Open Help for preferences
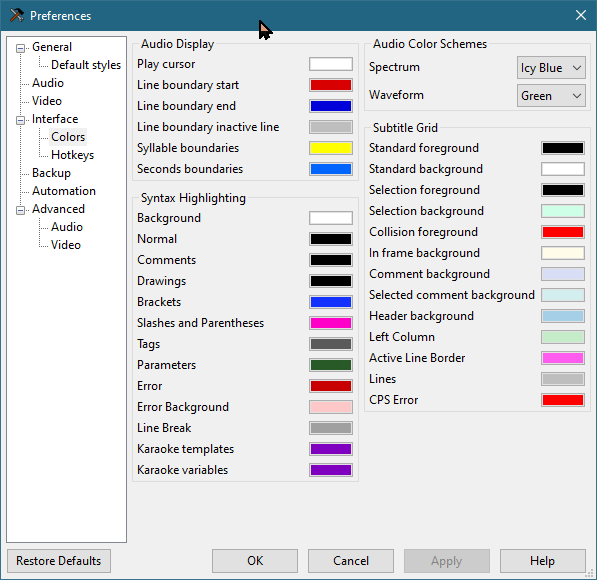Viewport: 597px width, 580px height. 543,561
